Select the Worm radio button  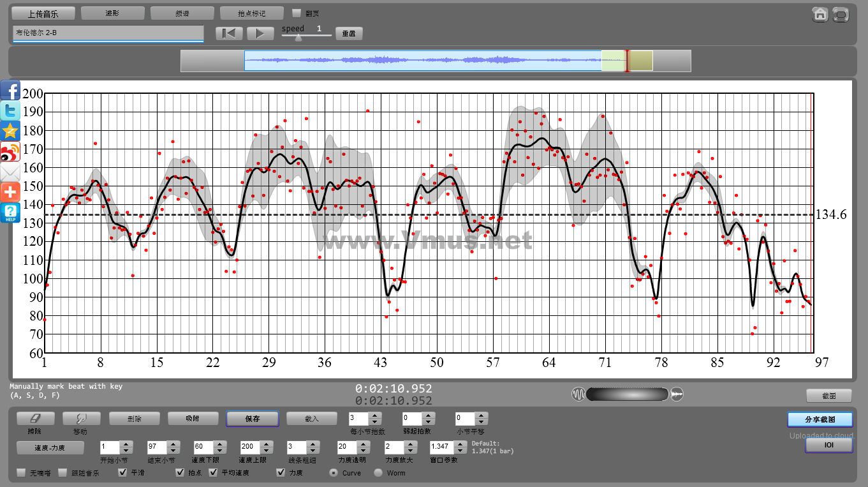pyautogui.click(x=378, y=473)
